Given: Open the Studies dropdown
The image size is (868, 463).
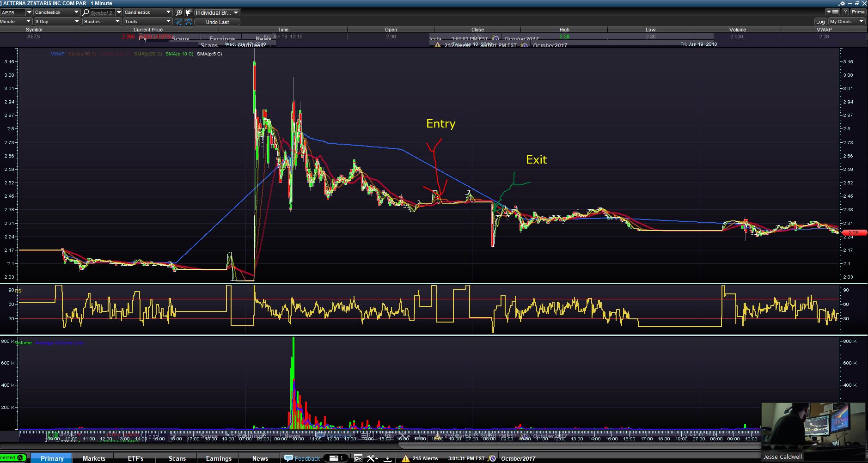Looking at the screenshot, I should click(102, 22).
